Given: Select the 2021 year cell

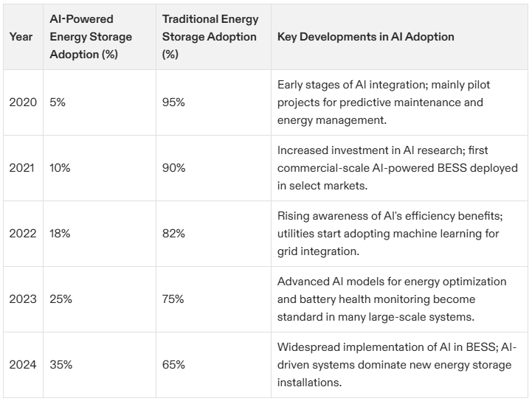Looking at the screenshot, I should click(x=22, y=168).
